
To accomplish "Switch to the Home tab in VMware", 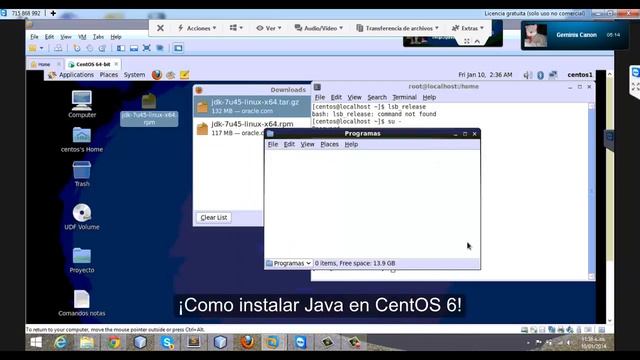I will [44, 64].
